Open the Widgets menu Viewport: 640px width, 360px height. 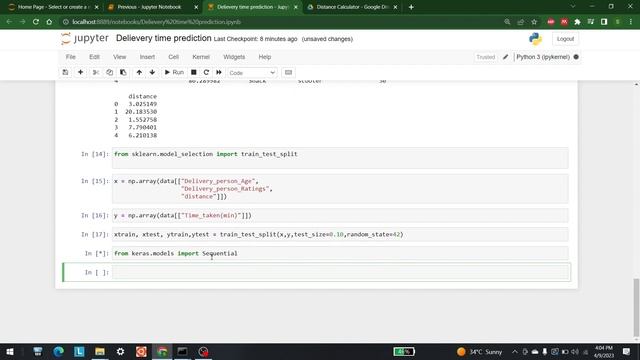click(x=234, y=57)
